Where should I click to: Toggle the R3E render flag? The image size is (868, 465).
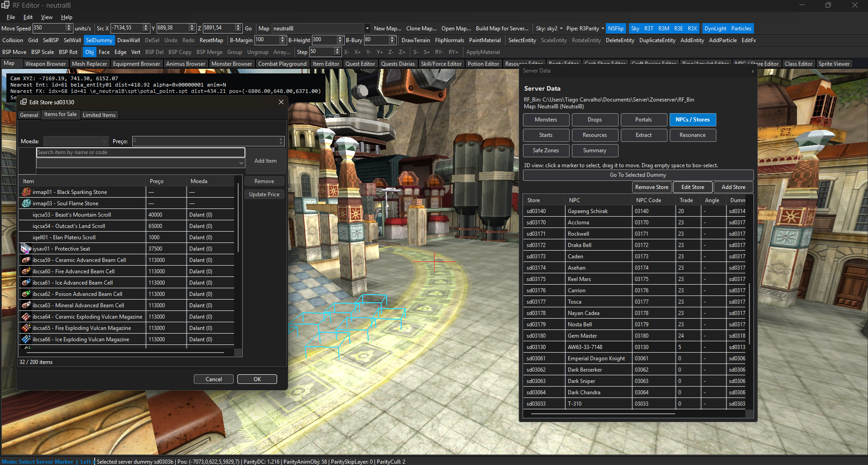point(678,29)
